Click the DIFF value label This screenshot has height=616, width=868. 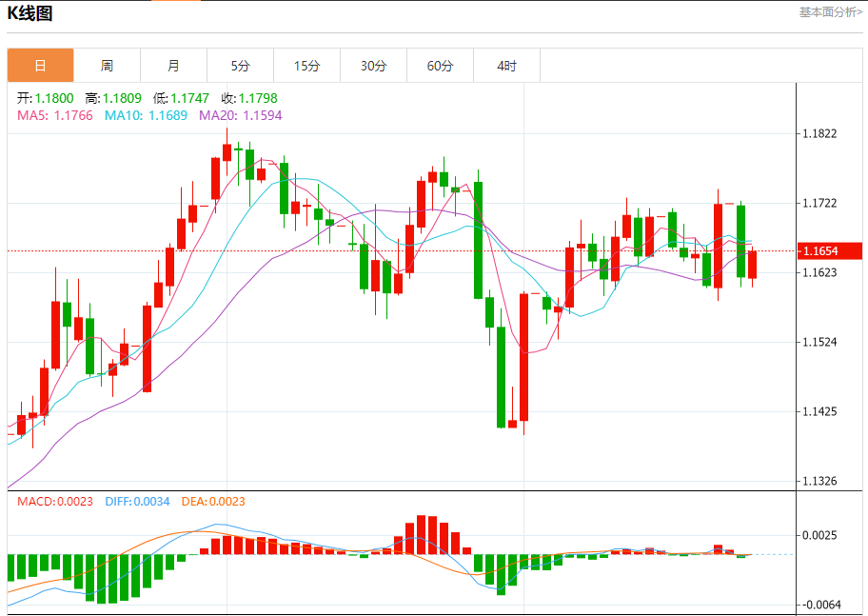click(x=137, y=502)
